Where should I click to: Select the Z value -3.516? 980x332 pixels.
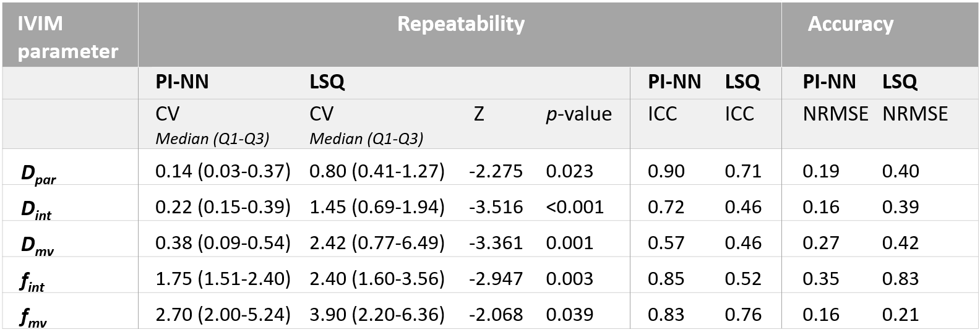(x=496, y=206)
